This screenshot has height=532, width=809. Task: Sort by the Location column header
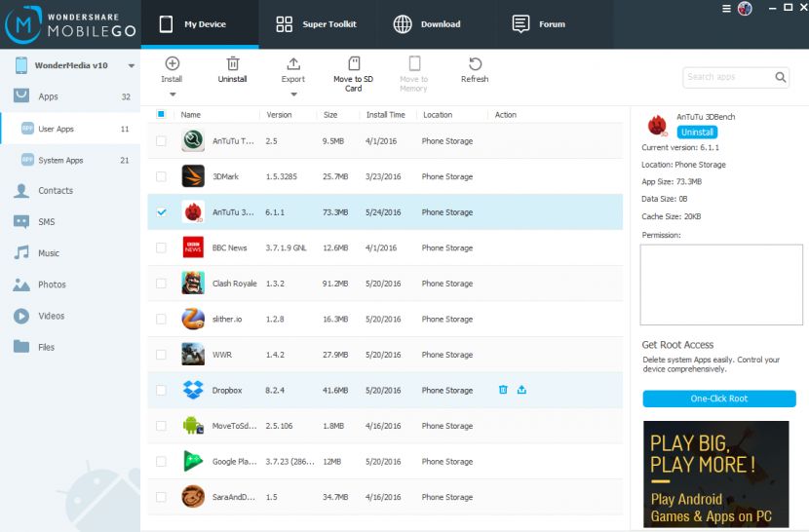(438, 115)
